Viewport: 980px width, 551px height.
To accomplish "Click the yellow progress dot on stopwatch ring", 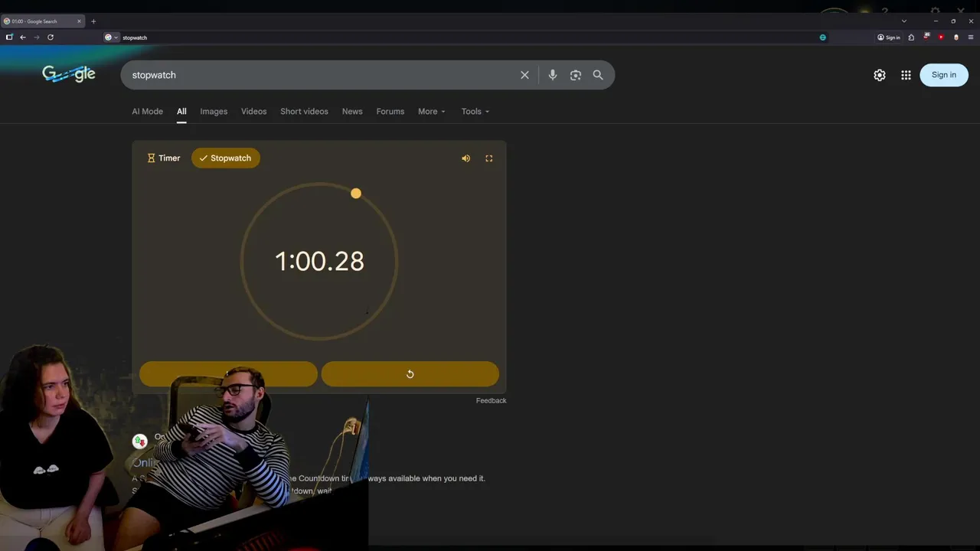I will pos(356,194).
